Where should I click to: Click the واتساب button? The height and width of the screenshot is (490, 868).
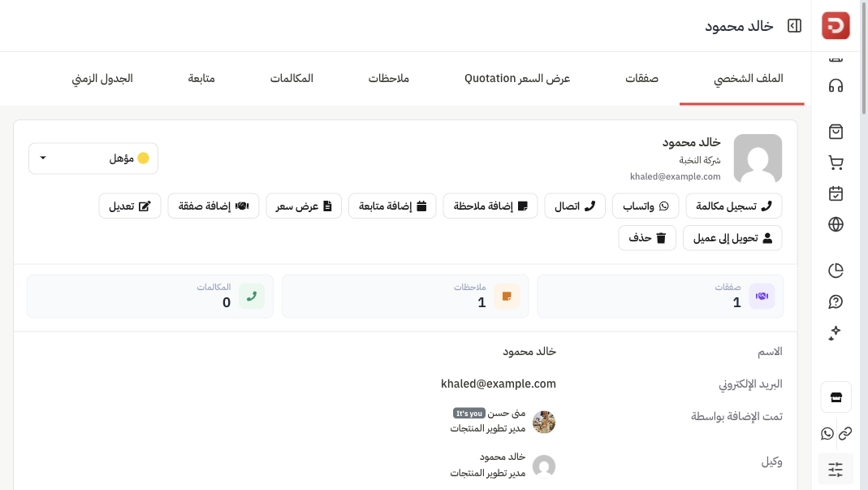[646, 206]
